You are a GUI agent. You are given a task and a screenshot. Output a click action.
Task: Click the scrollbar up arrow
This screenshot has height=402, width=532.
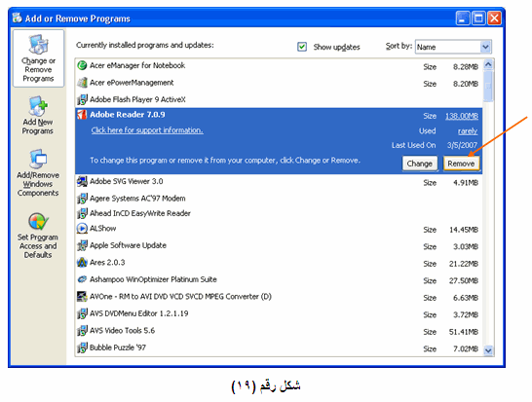point(488,64)
